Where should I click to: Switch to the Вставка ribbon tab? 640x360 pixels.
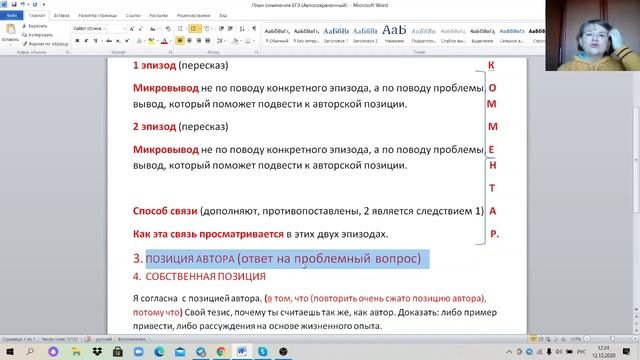tap(62, 16)
